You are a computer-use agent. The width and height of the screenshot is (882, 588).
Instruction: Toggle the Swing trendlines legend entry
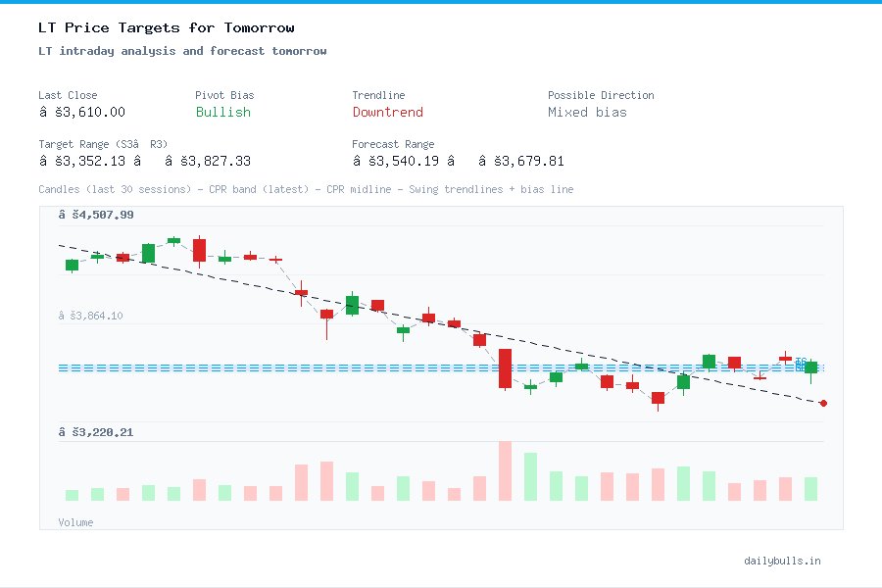point(457,189)
